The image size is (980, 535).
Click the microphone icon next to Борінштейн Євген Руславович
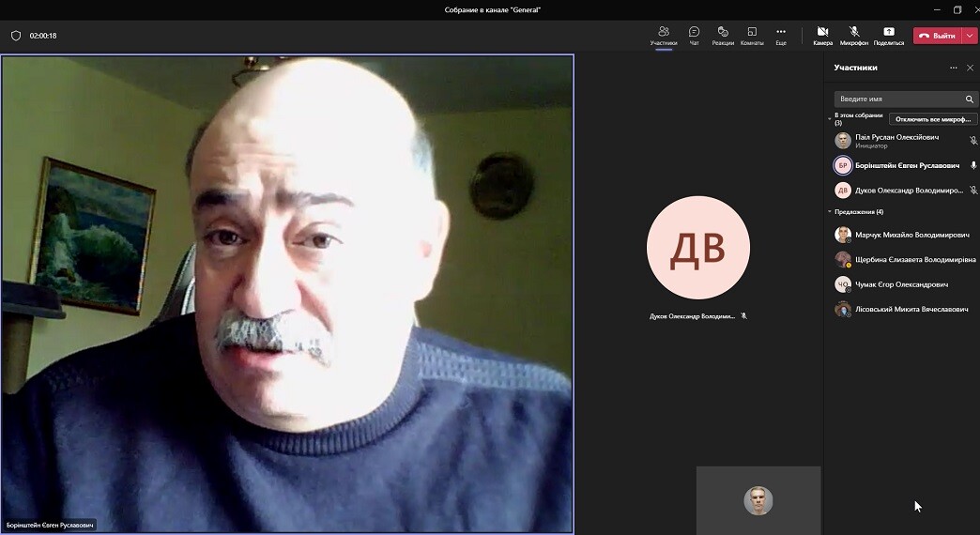pyautogui.click(x=973, y=165)
